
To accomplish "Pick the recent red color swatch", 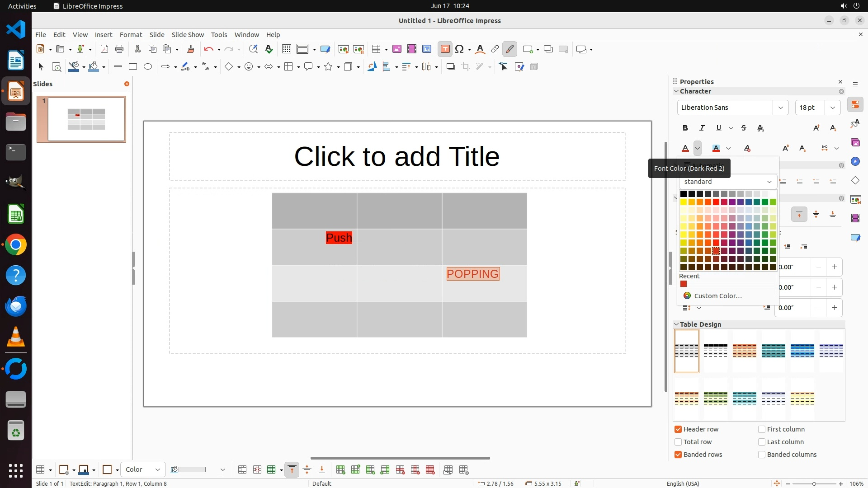I will click(684, 284).
